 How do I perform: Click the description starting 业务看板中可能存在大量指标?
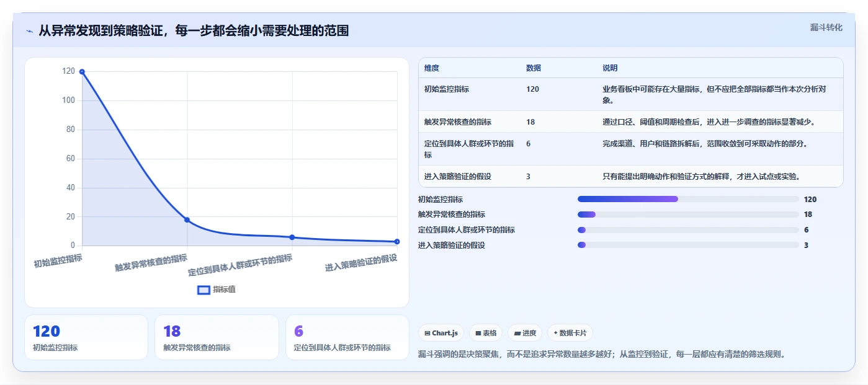point(714,94)
